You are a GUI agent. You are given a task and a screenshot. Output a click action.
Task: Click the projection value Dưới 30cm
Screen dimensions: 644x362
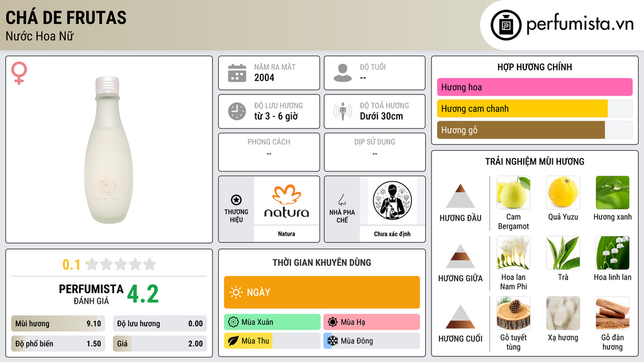click(x=382, y=116)
